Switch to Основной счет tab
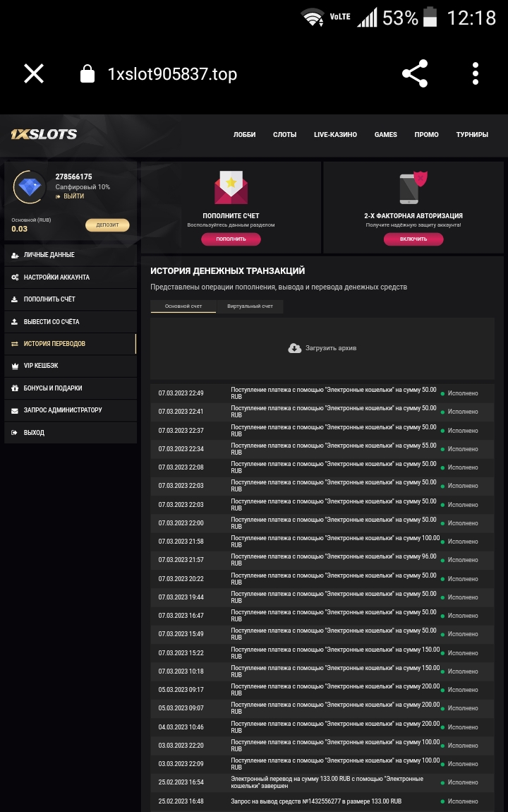Screen dimensions: 508x812 [183, 306]
